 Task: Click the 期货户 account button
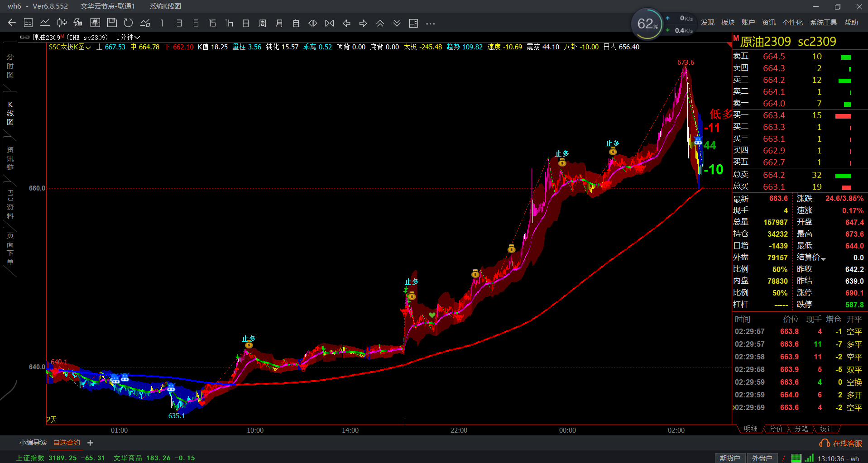click(x=730, y=458)
